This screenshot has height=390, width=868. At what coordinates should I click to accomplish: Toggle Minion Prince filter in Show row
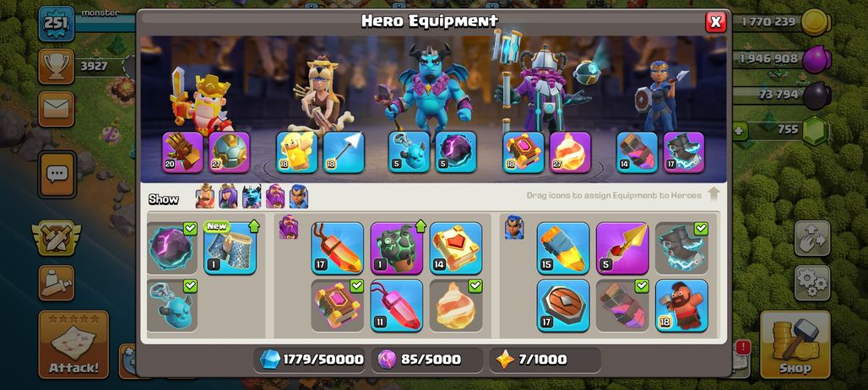pyautogui.click(x=252, y=197)
